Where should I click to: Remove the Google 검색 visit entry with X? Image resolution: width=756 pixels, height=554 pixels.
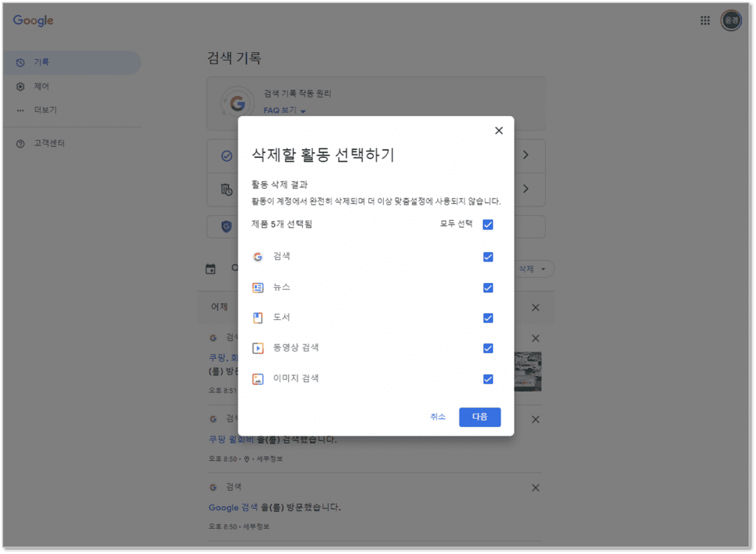coord(535,488)
